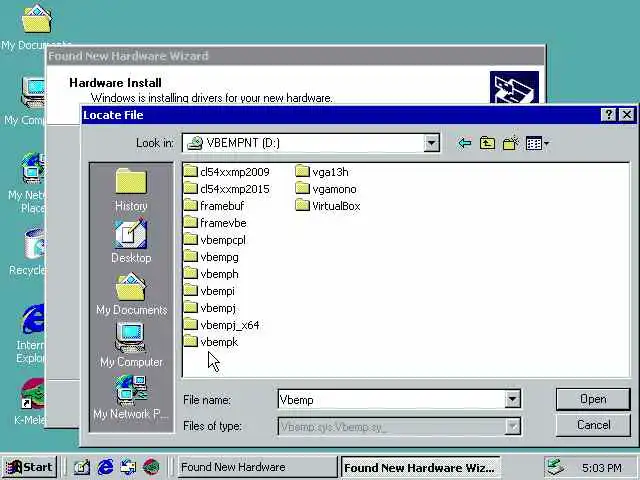The width and height of the screenshot is (640, 480).
Task: Select the framevbe folder
Action: click(215, 223)
